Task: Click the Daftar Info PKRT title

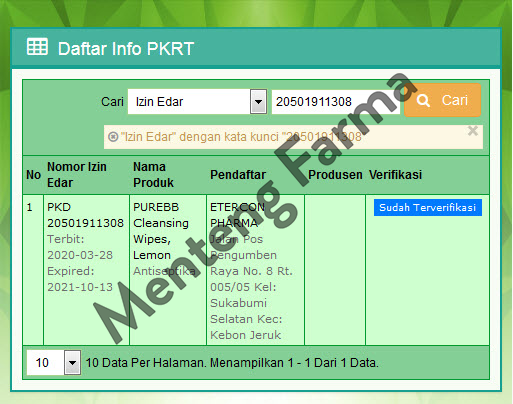Action: (126, 49)
